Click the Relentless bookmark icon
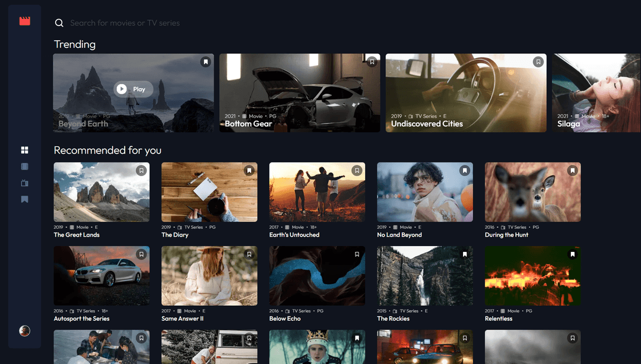 (x=572, y=254)
